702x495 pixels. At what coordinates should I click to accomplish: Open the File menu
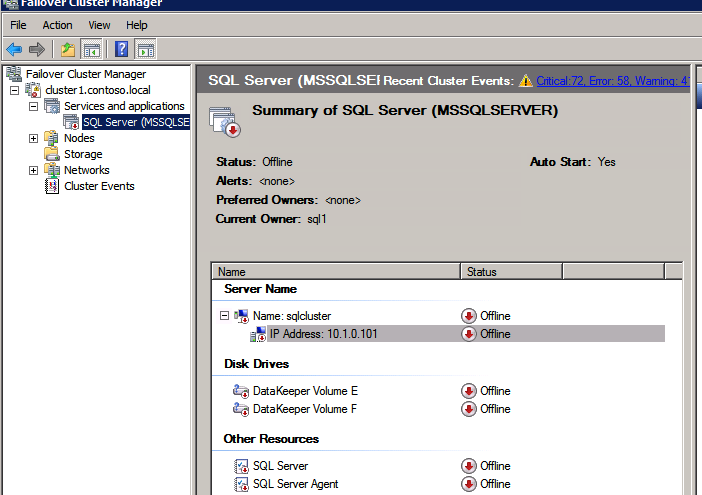[18, 25]
